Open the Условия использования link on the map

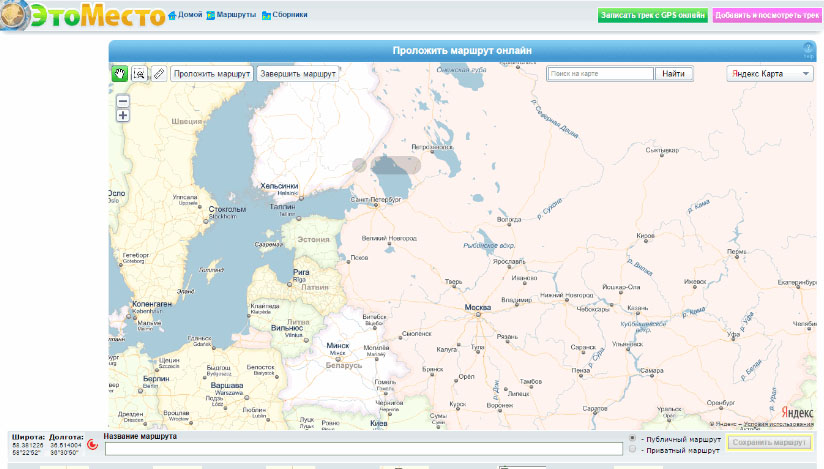pyautogui.click(x=778, y=424)
